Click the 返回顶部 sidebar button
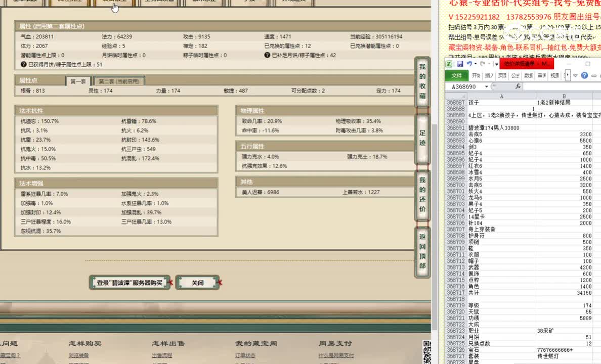 [422, 251]
